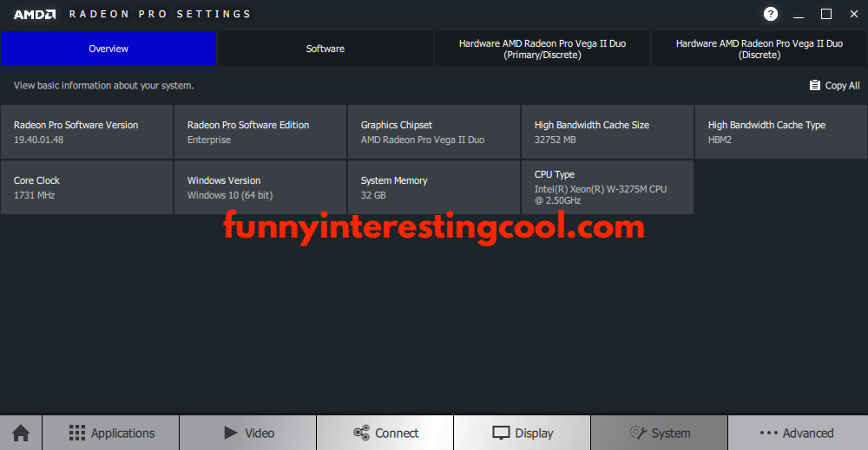
Task: Open the Display section
Action: click(523, 433)
